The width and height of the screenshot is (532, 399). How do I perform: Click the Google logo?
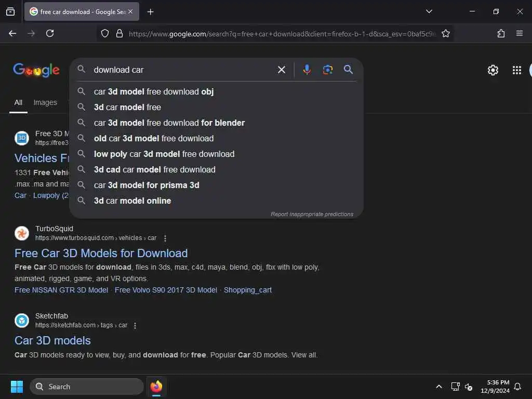click(x=36, y=70)
